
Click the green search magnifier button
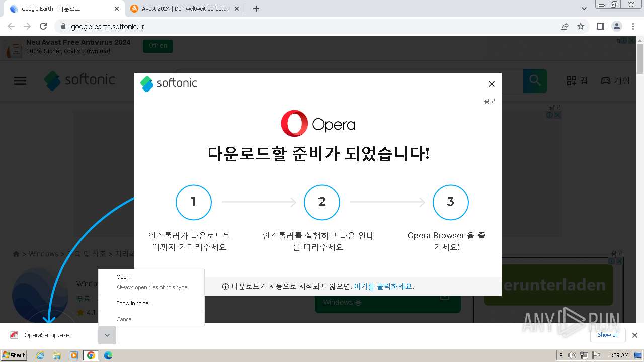(535, 80)
